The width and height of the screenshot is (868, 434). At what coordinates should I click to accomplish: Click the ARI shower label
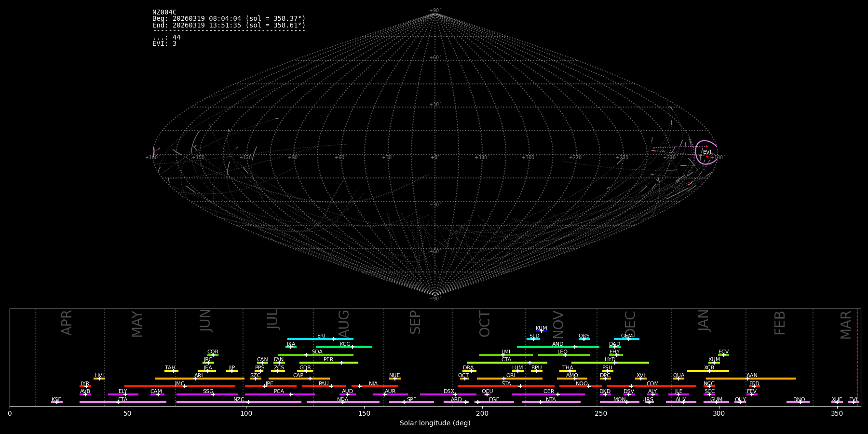click(x=199, y=376)
